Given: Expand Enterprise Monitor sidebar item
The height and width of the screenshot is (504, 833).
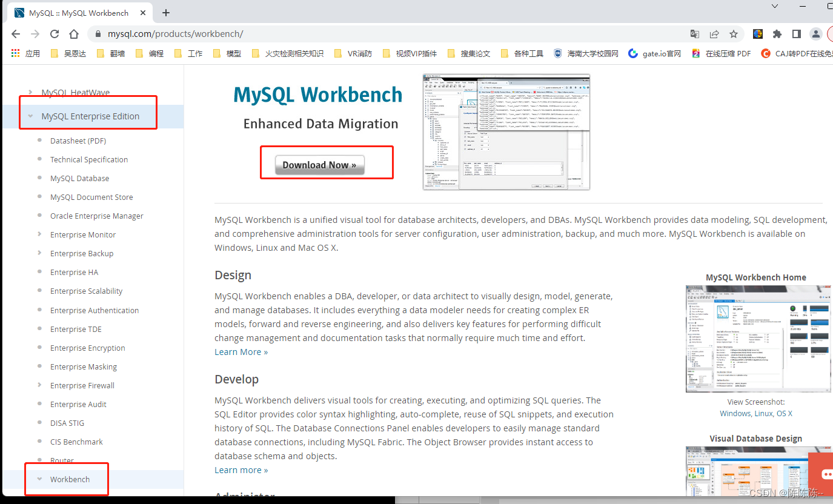Looking at the screenshot, I should click(x=39, y=234).
